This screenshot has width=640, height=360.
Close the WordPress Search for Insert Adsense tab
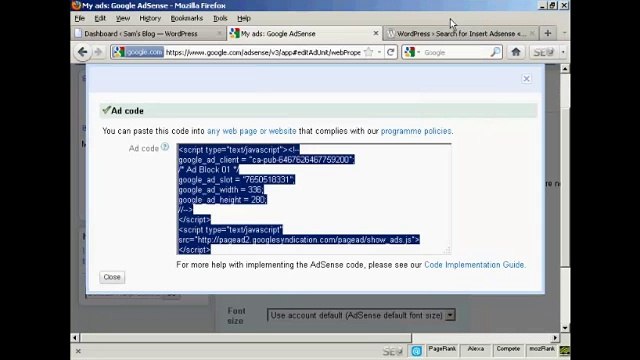click(532, 33)
